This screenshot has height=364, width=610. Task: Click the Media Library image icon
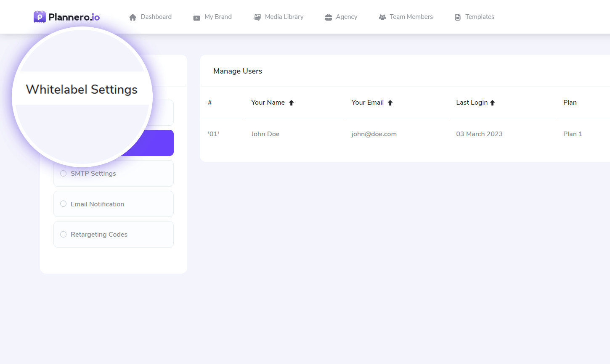pos(257,17)
